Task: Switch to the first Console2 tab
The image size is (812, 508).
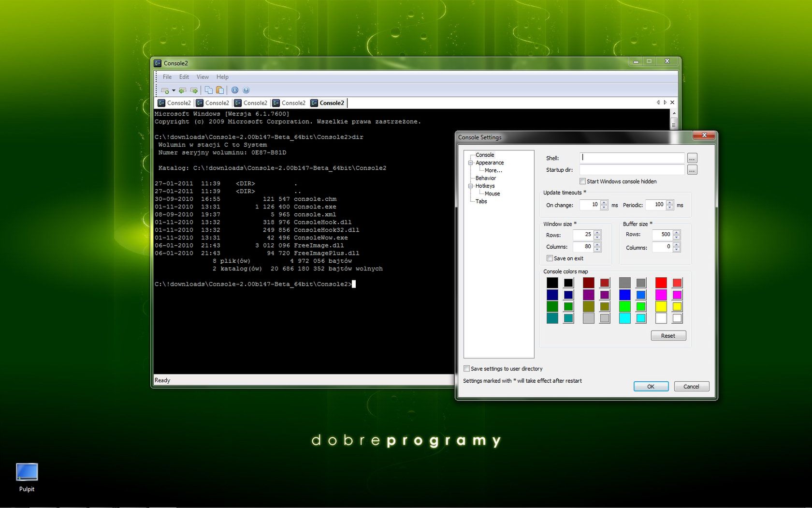Action: tap(174, 103)
